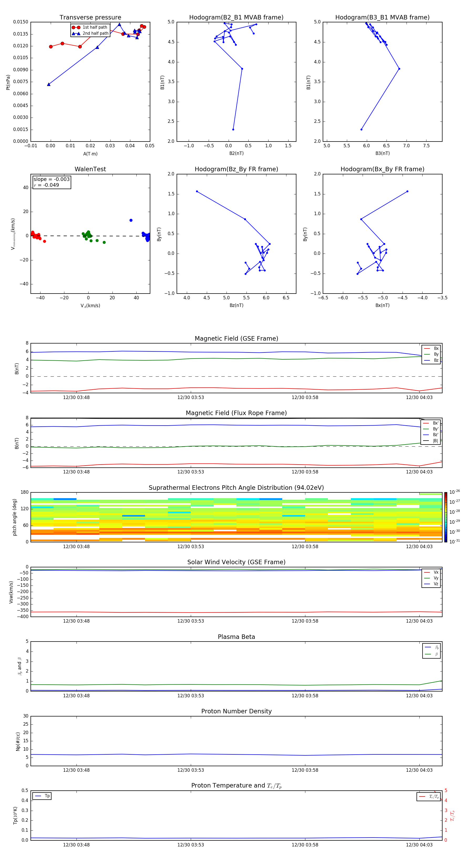Click the topmost point in Bz_By hodogram
The height and width of the screenshot is (868, 473).
[x=197, y=191]
